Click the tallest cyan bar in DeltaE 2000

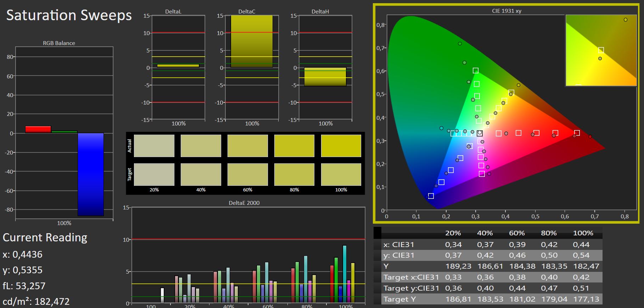tap(345, 274)
